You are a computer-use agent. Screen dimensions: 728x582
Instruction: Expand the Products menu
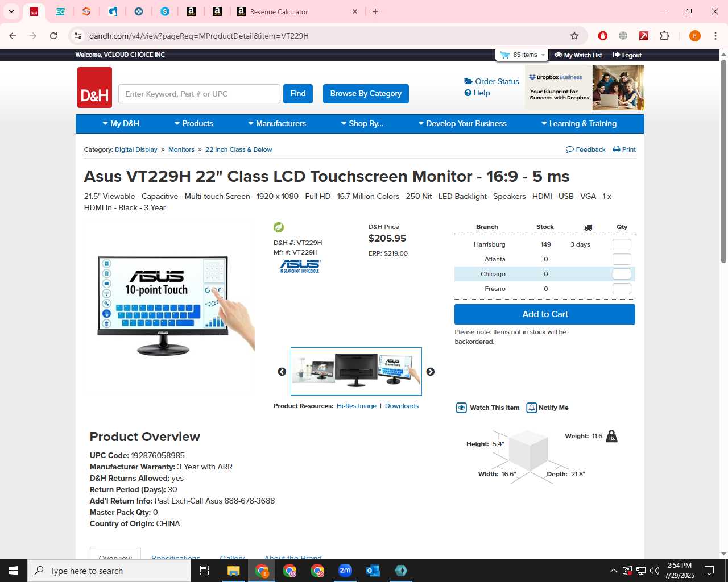click(193, 123)
